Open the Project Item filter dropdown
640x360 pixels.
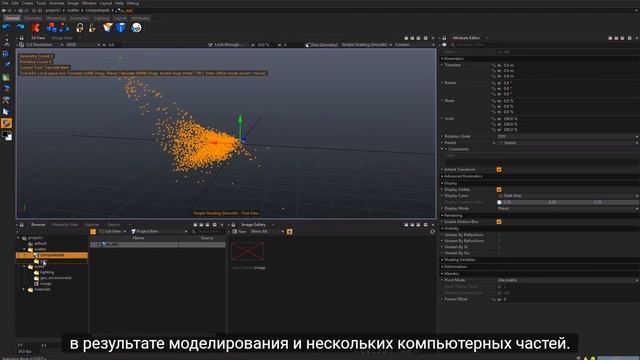[x=159, y=231]
